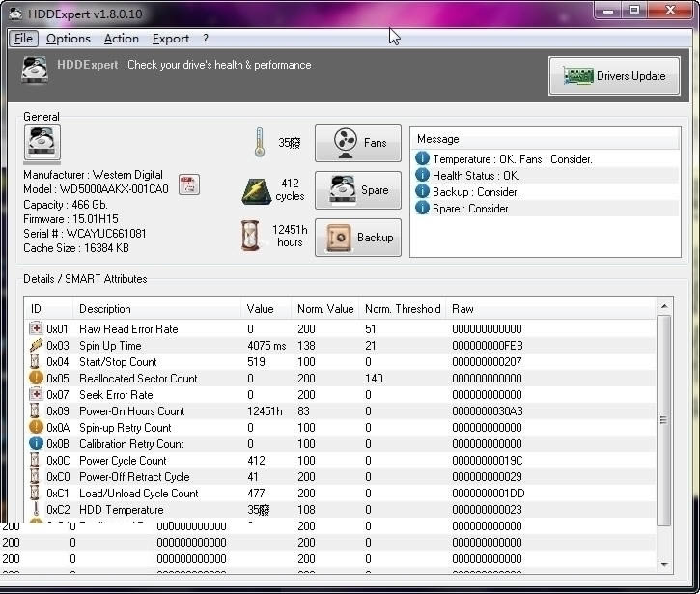The height and width of the screenshot is (594, 700).
Task: Click the Spare button
Action: click(358, 190)
